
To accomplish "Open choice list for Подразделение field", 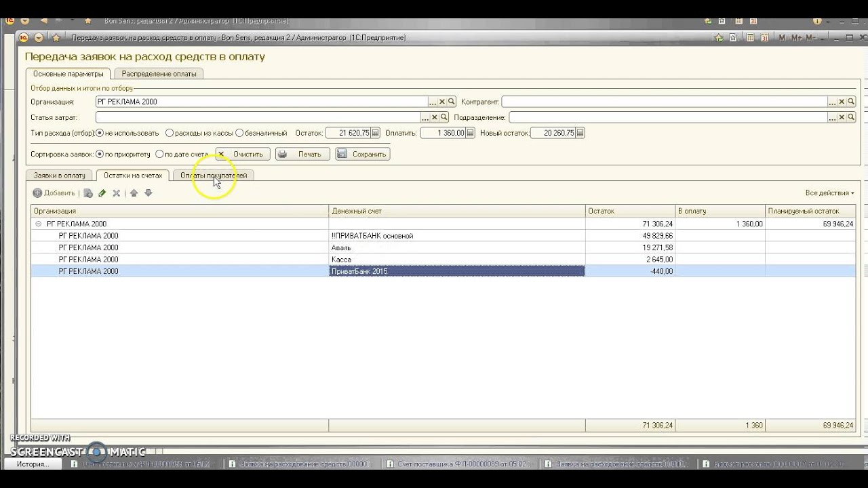I will tap(832, 117).
